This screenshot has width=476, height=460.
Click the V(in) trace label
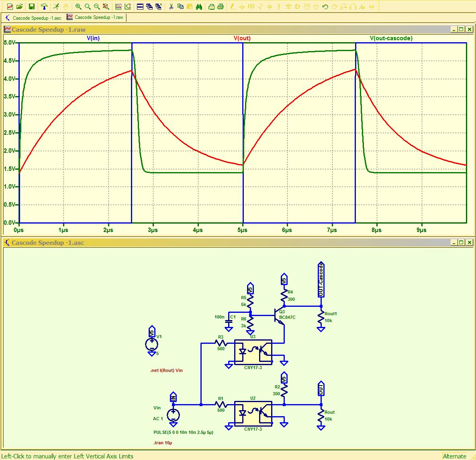tap(93, 38)
